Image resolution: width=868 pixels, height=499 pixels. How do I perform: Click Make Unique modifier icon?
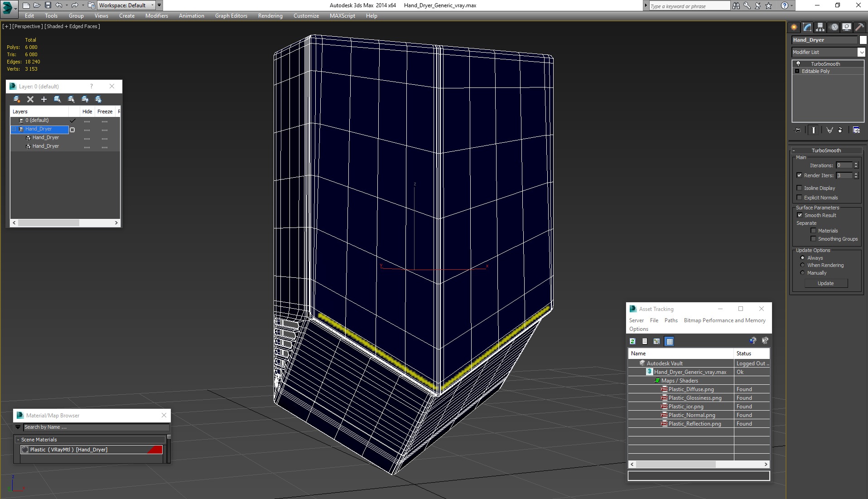pos(829,130)
